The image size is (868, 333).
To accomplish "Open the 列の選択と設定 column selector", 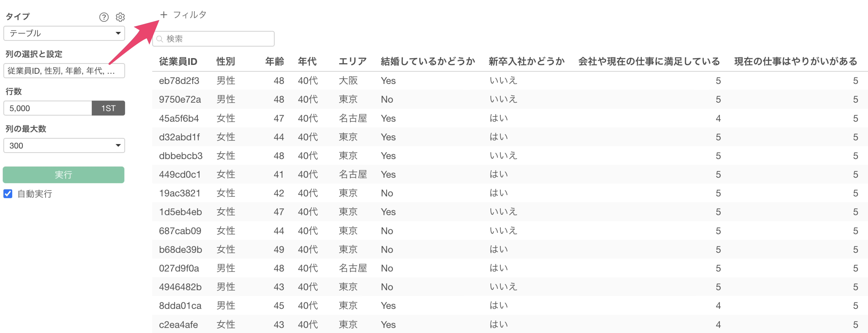I will [x=64, y=71].
